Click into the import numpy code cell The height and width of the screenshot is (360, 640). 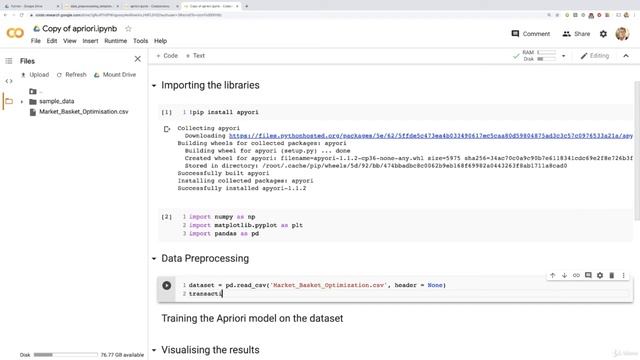click(x=395, y=225)
